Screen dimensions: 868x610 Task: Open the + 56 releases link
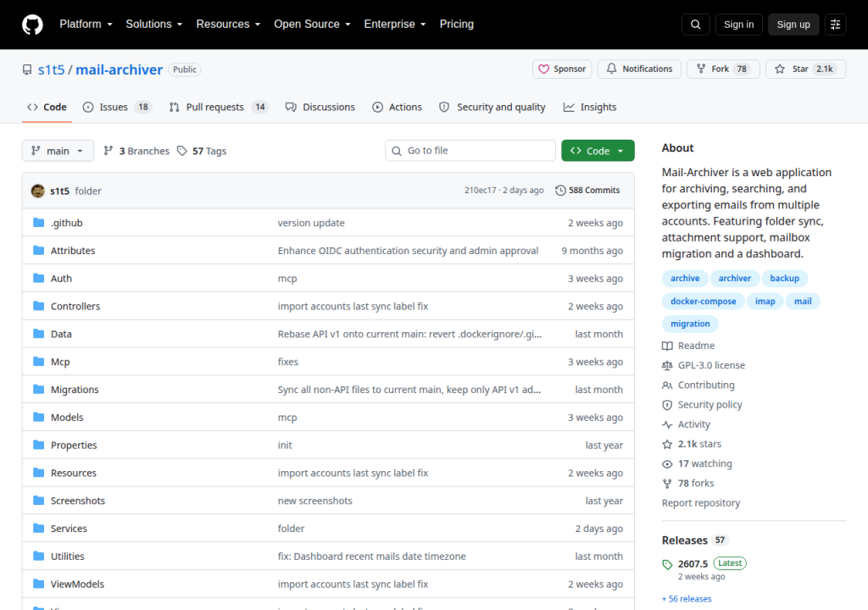pos(687,599)
